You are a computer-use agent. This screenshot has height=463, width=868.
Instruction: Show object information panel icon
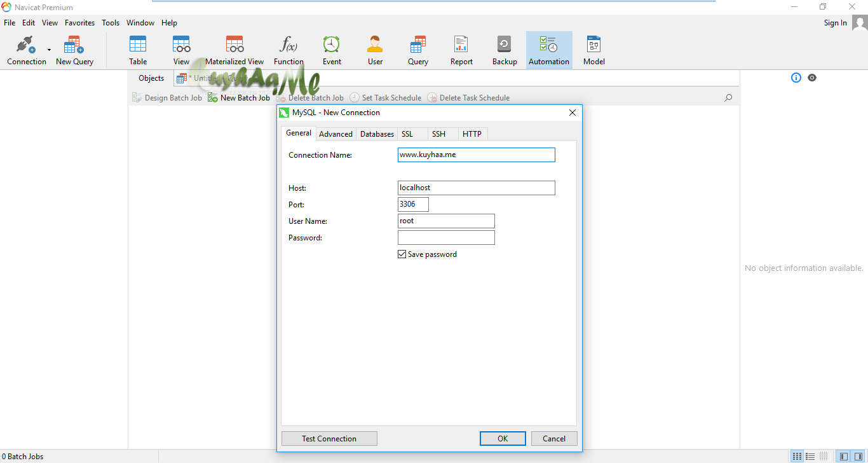tap(796, 78)
